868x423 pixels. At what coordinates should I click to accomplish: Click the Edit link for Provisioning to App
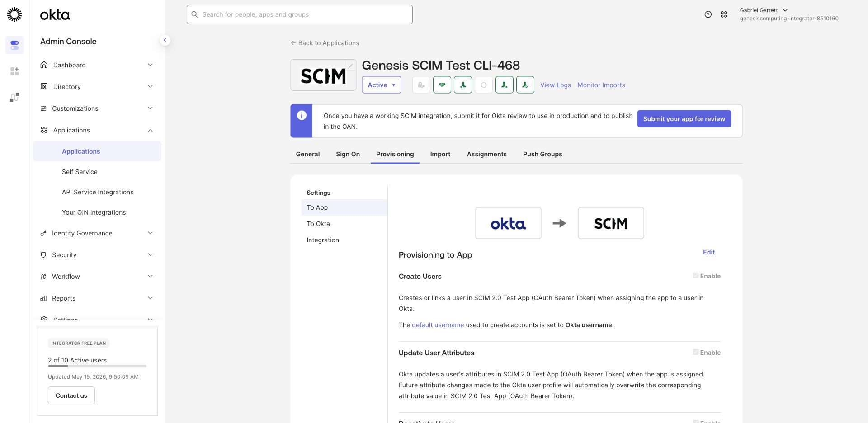[709, 252]
